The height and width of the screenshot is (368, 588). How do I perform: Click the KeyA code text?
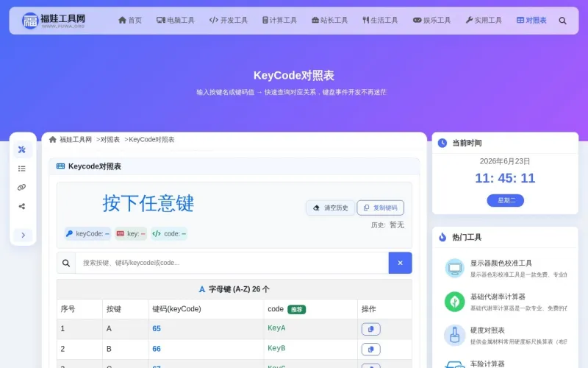(276, 328)
